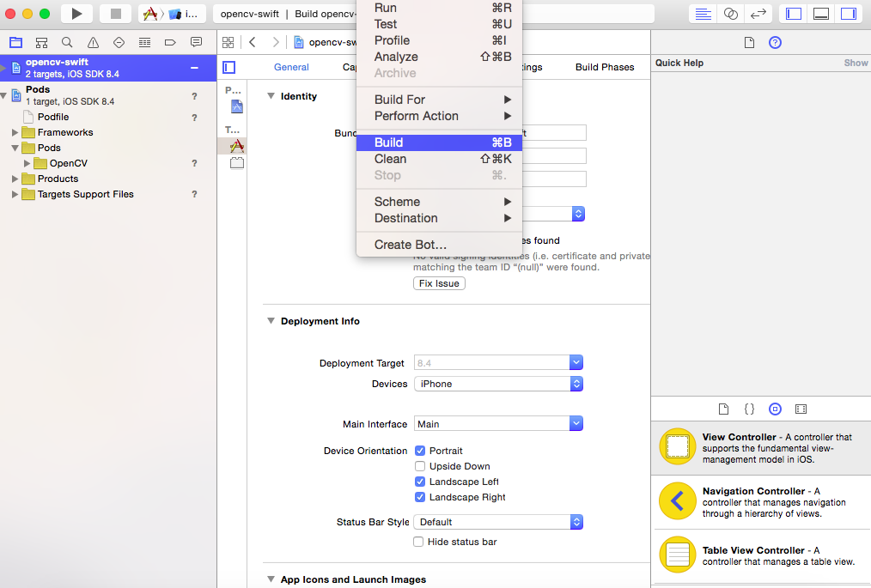Show the standard editor icon above General tab

pos(228,67)
